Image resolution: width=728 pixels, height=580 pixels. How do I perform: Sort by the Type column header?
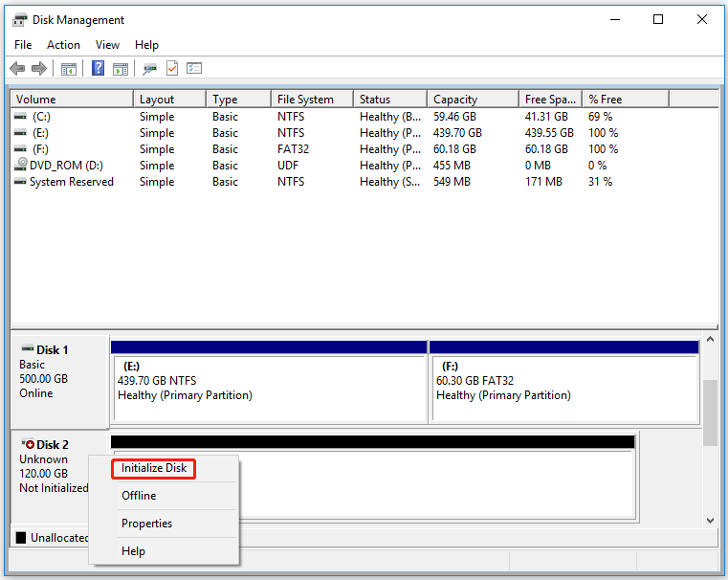coord(238,100)
